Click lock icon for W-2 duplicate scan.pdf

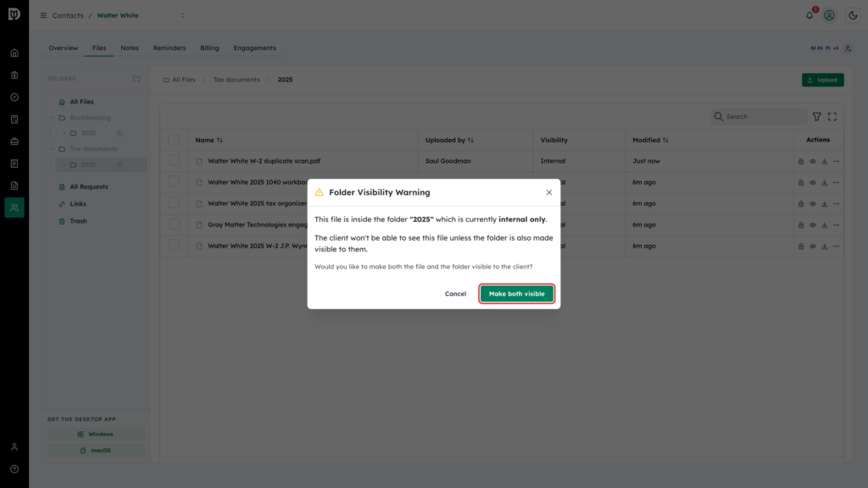coord(801,162)
